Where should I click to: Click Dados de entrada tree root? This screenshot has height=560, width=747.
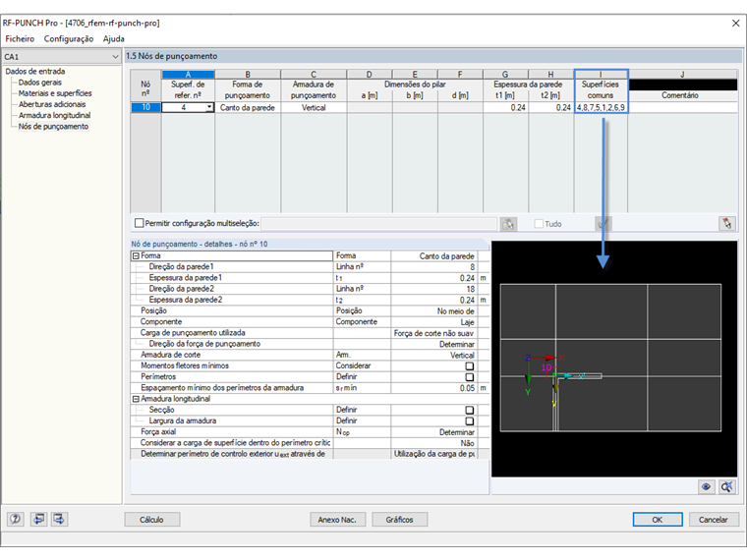pyautogui.click(x=35, y=72)
